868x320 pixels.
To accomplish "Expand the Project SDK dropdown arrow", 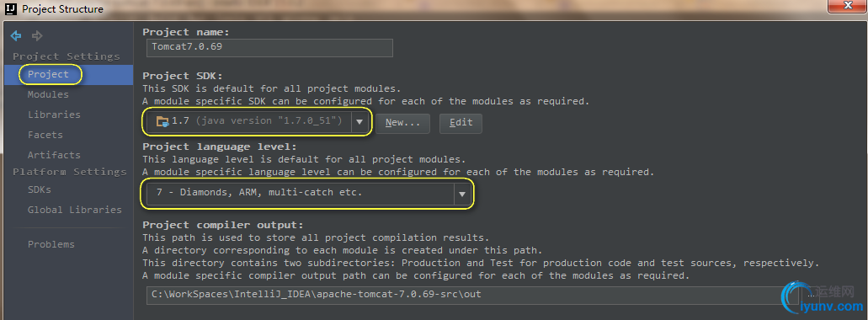I will pos(359,122).
